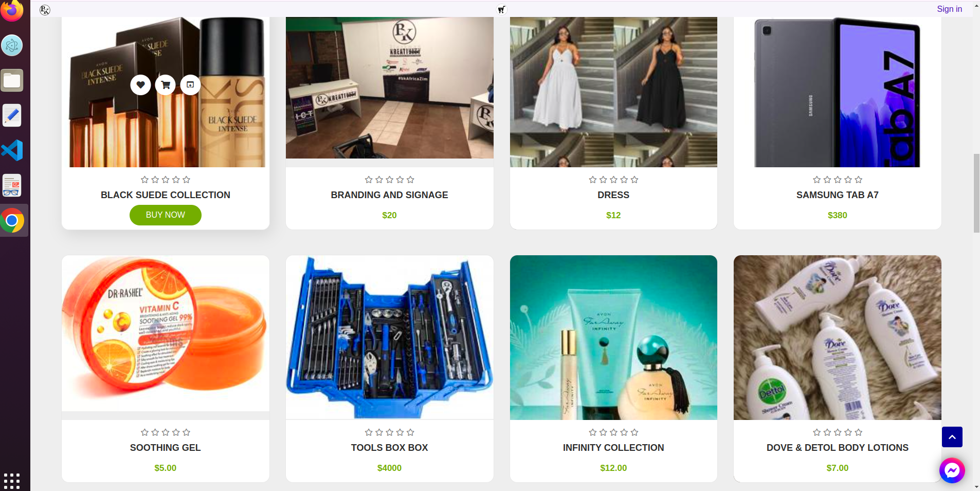Open Firefox from the dock
Screen dimensions: 980x491
click(12, 10)
